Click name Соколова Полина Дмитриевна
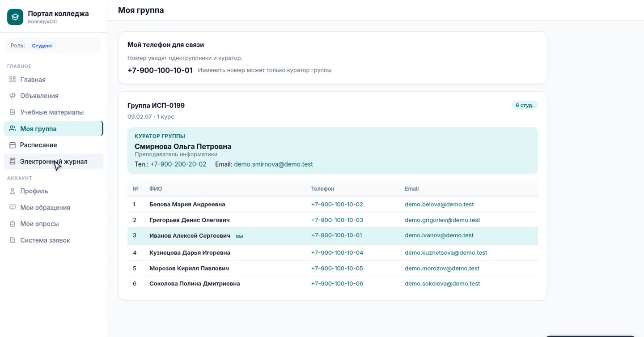The image size is (644, 337). click(x=195, y=283)
